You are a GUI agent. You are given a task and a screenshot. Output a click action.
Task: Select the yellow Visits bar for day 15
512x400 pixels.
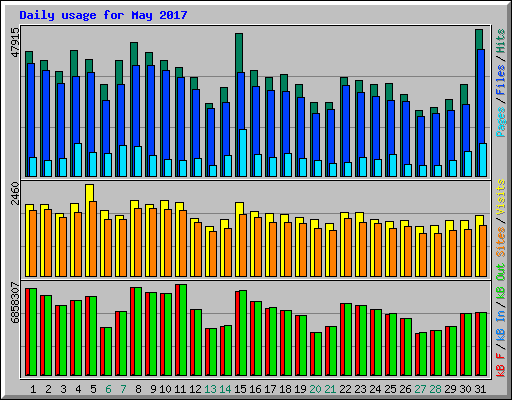click(x=239, y=208)
